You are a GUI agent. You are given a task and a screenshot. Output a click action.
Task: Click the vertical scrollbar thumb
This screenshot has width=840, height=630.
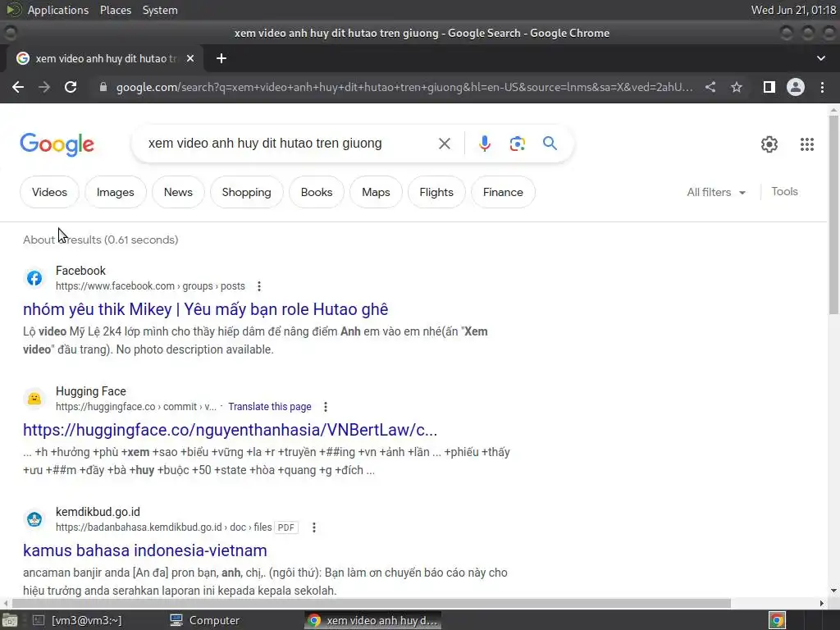pyautogui.click(x=833, y=214)
